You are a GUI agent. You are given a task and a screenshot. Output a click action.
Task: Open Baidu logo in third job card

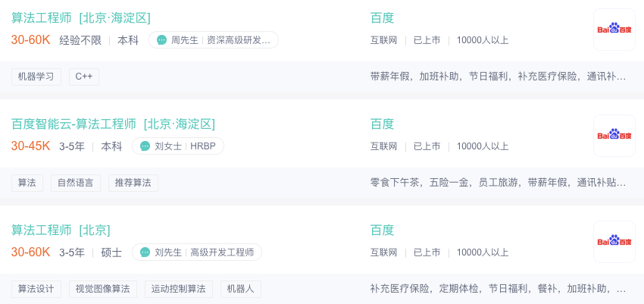(614, 242)
